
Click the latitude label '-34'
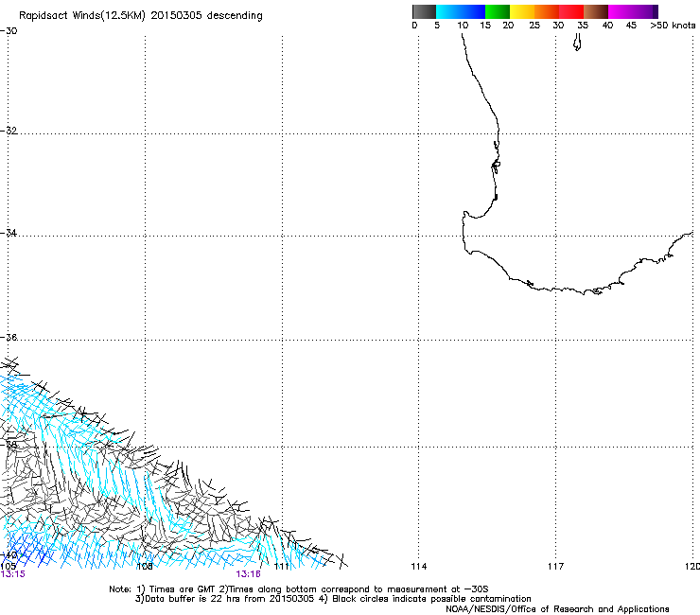tap(9, 233)
